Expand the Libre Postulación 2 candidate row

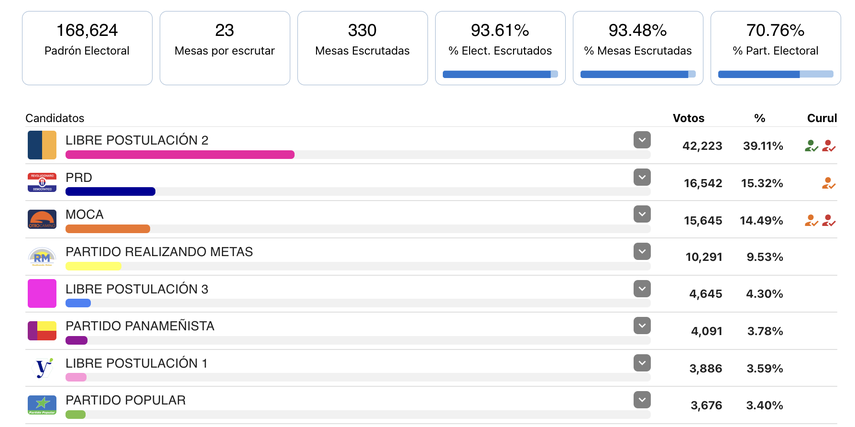tap(642, 140)
